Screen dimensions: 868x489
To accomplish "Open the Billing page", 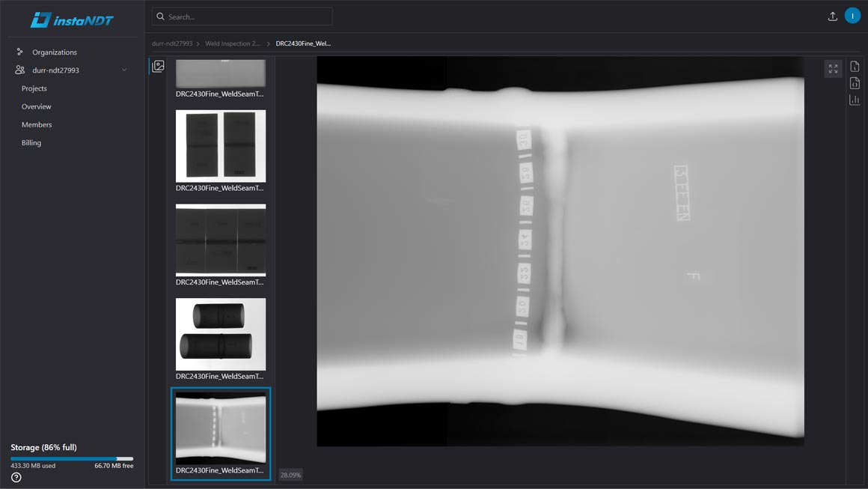I will tap(31, 142).
